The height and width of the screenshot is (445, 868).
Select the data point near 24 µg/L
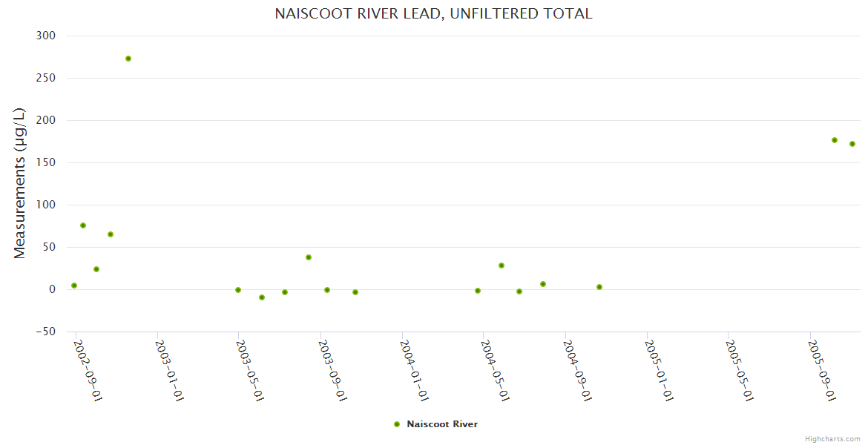[96, 269]
